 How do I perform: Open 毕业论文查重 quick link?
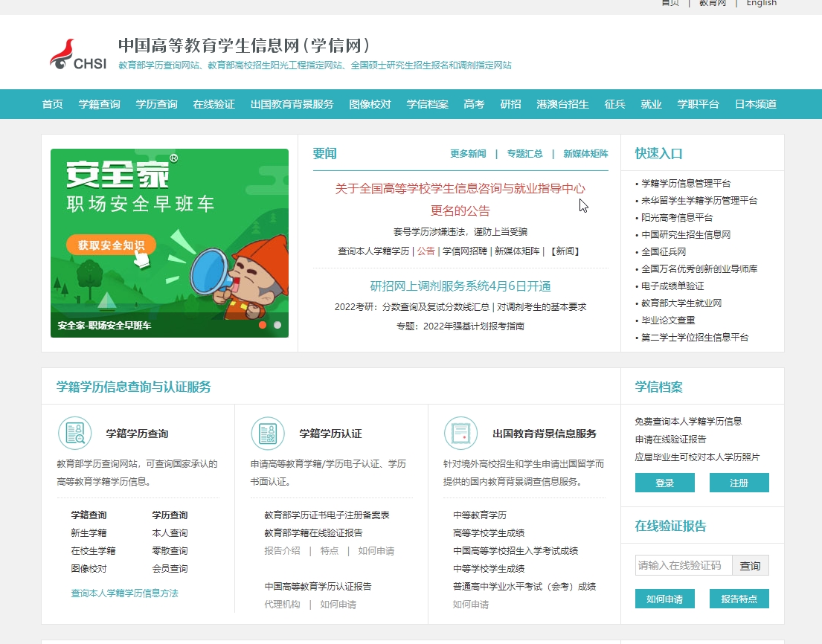(668, 321)
